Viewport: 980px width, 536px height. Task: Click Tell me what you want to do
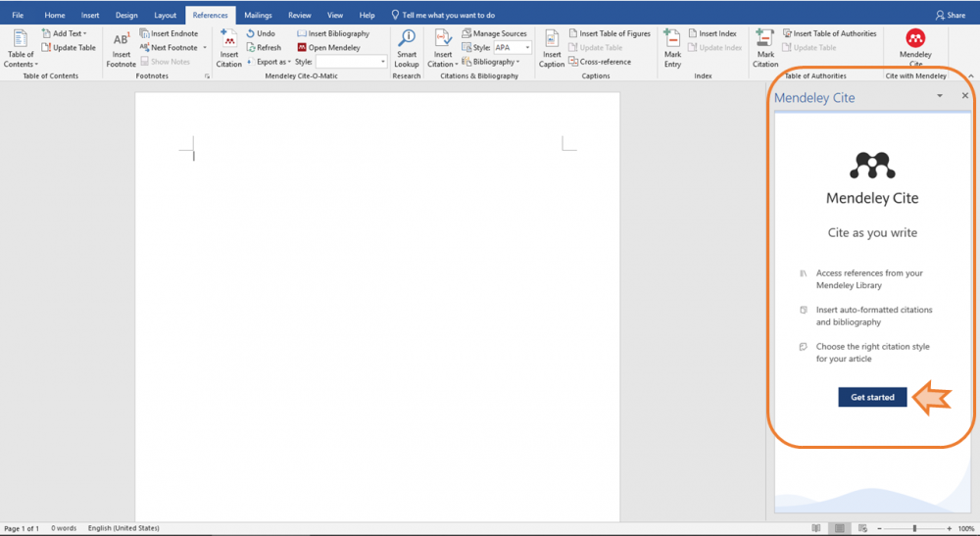coord(443,15)
